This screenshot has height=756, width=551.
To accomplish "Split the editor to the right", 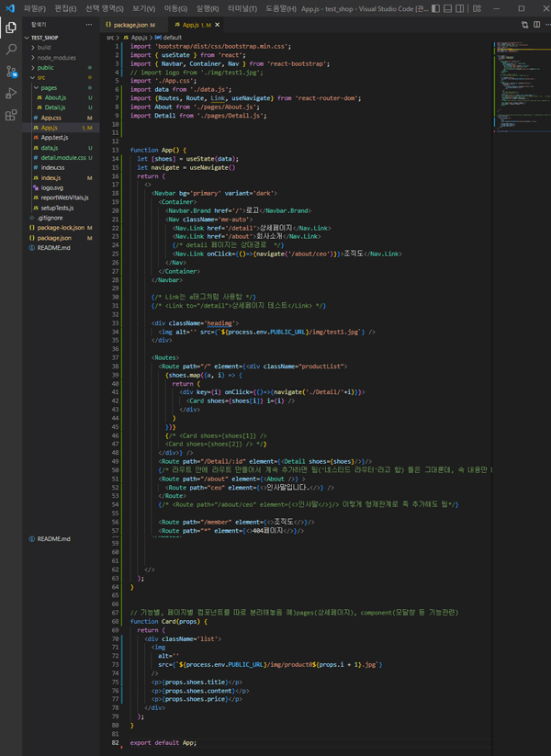I will pyautogui.click(x=536, y=25).
